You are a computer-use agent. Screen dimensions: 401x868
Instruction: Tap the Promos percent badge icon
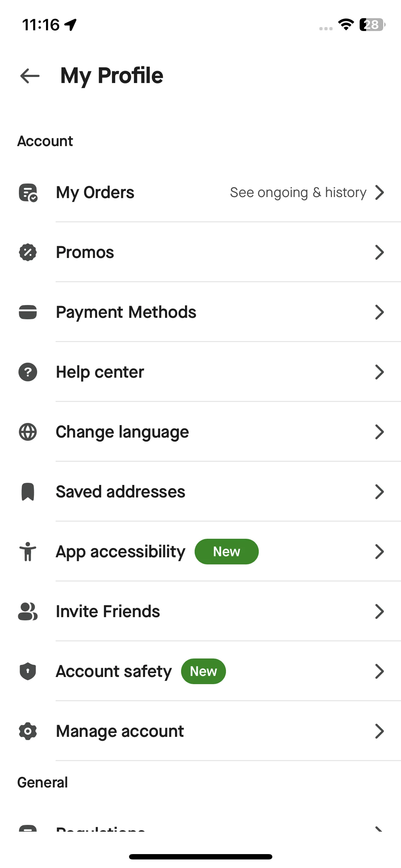coord(28,253)
